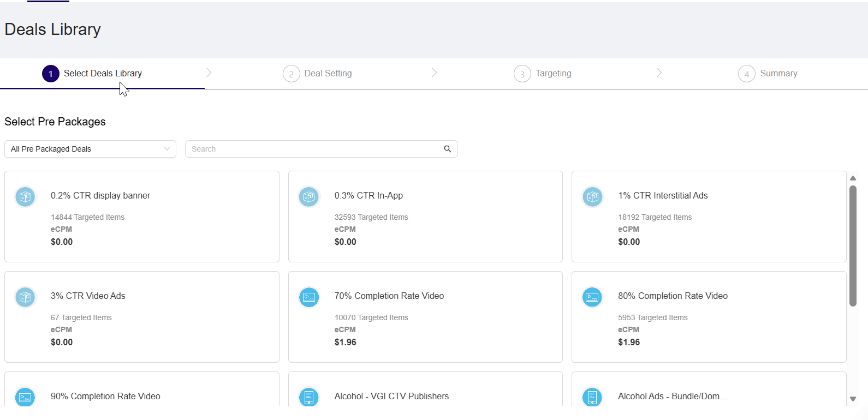Click the $0.00 eCPM of 0.3% CTR In-App
This screenshot has width=868, height=420.
point(346,242)
